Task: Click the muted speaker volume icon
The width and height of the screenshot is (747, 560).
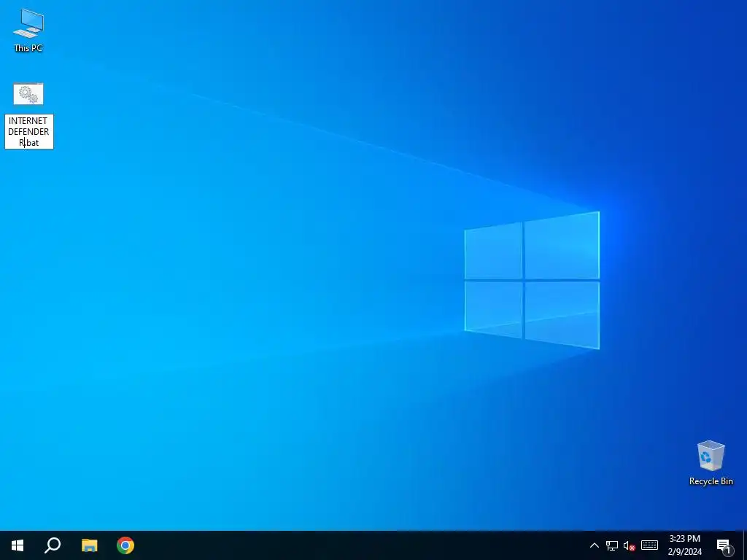Action: pos(630,545)
